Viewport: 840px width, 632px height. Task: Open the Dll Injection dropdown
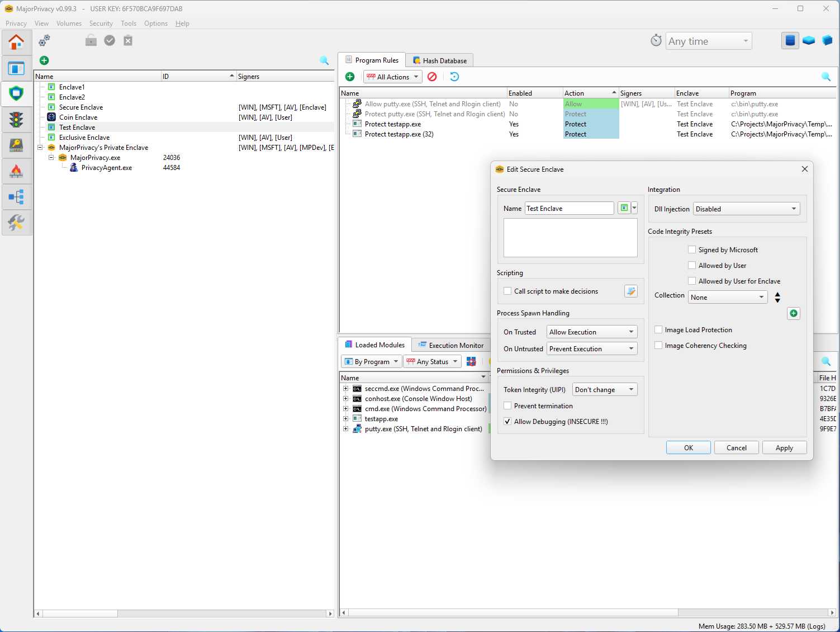746,209
